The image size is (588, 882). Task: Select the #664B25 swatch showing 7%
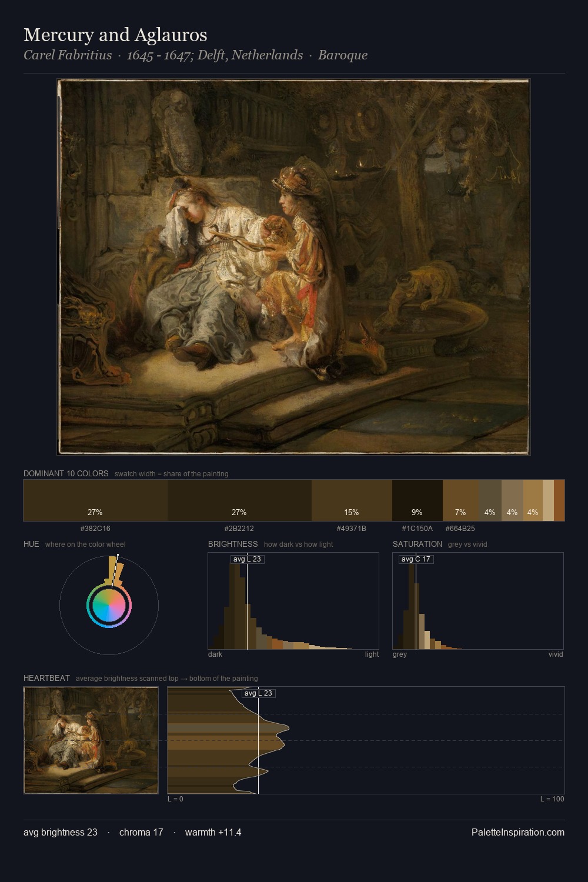pos(460,500)
